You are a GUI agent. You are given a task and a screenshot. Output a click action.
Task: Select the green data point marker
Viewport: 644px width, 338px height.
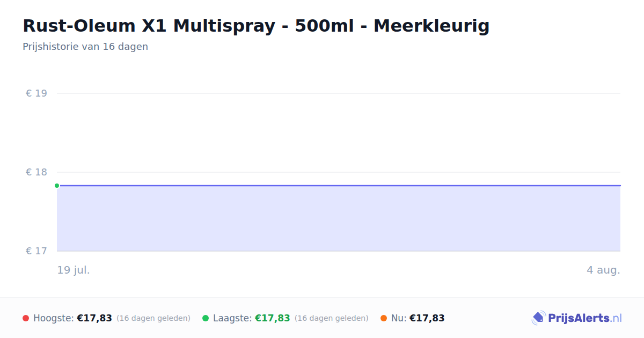(57, 186)
